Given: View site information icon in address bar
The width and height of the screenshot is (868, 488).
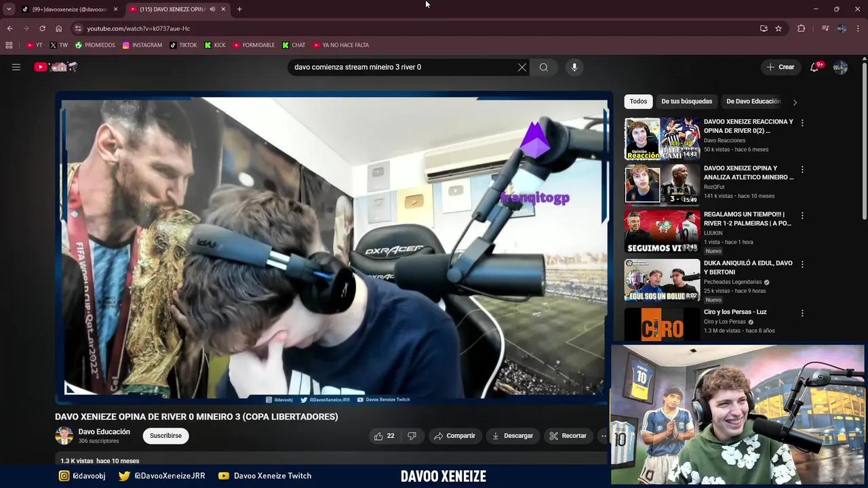Looking at the screenshot, I should [x=78, y=28].
